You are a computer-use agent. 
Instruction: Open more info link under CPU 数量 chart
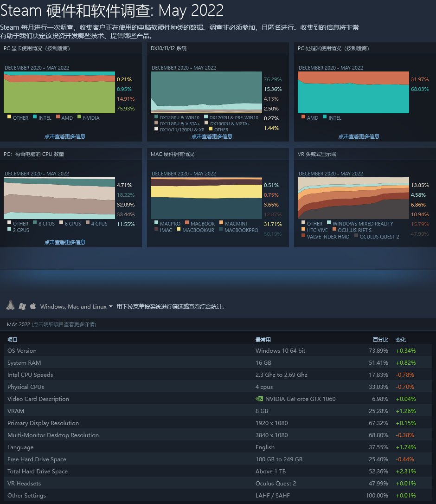[65, 242]
